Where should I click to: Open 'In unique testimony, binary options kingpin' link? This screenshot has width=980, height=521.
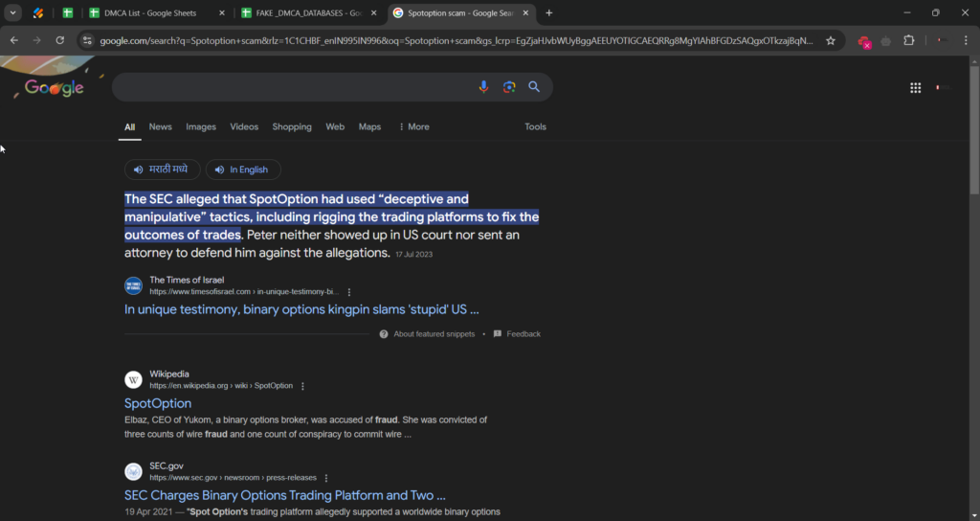301,309
